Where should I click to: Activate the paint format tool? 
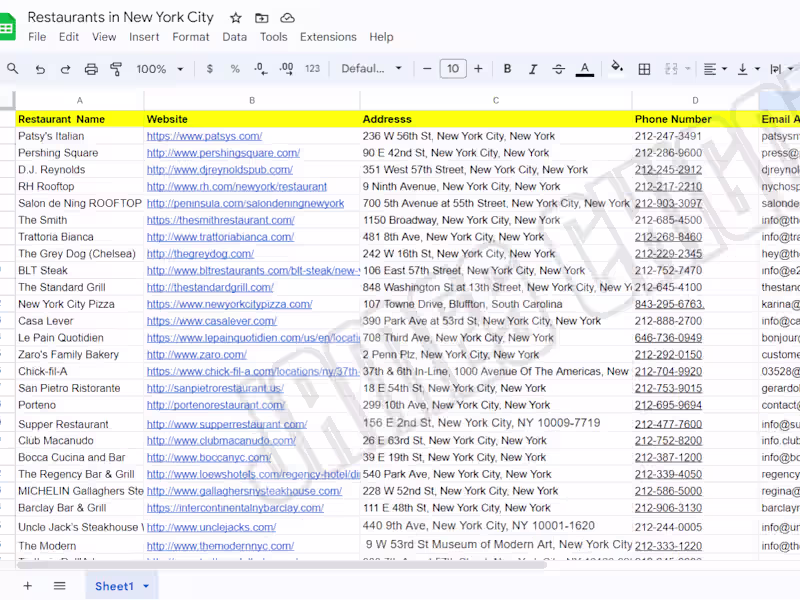click(x=116, y=69)
